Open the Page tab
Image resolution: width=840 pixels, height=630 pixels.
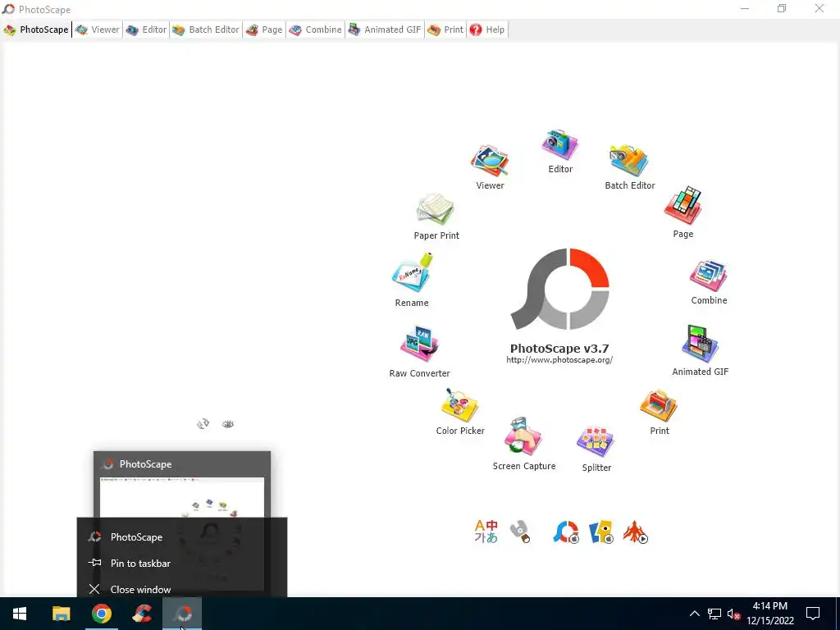click(264, 30)
